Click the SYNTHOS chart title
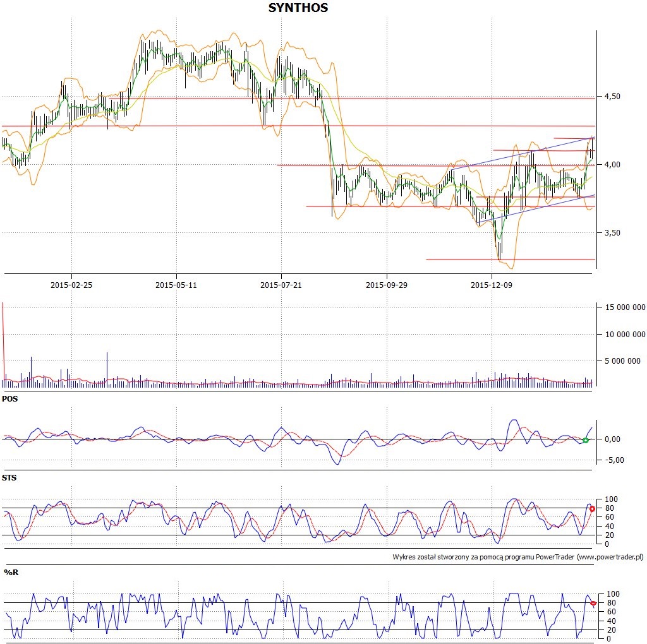This screenshot has height=644, width=647. click(x=298, y=8)
